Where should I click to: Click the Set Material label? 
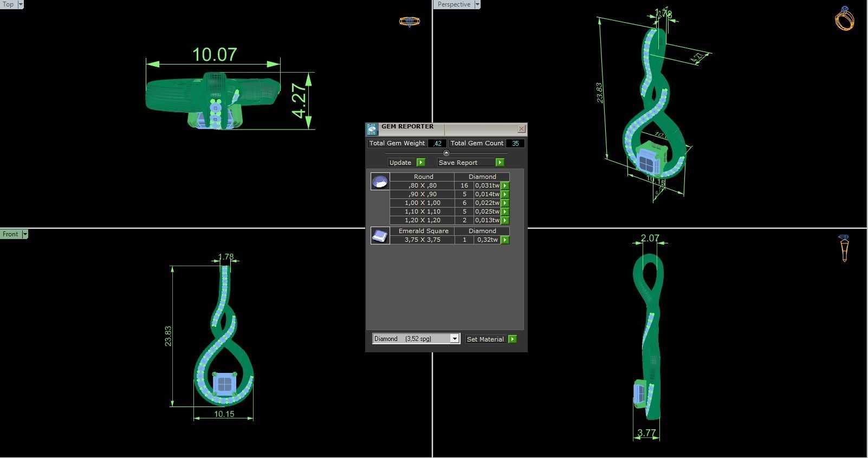coord(485,339)
